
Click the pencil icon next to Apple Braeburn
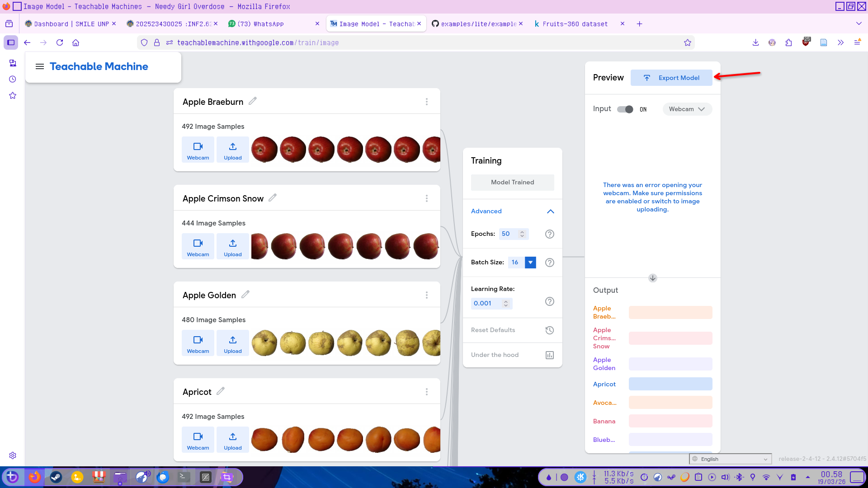(x=253, y=101)
